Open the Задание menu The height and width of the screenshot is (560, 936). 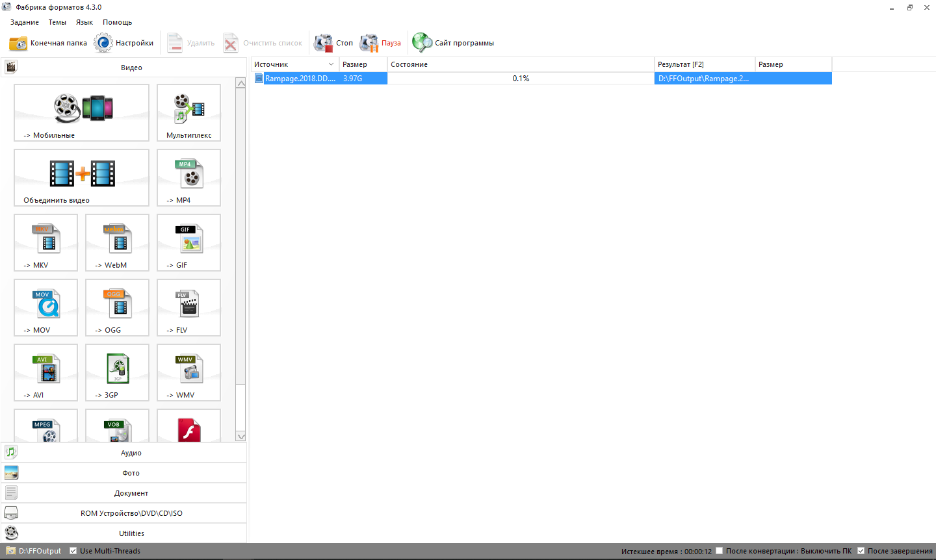25,22
